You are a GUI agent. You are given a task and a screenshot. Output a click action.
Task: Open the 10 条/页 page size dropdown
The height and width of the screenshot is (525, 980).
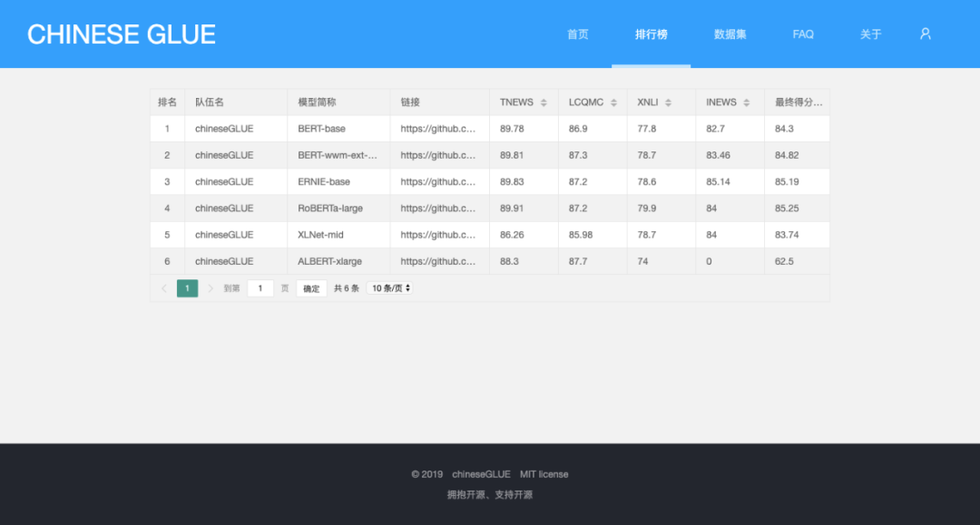[x=390, y=288]
